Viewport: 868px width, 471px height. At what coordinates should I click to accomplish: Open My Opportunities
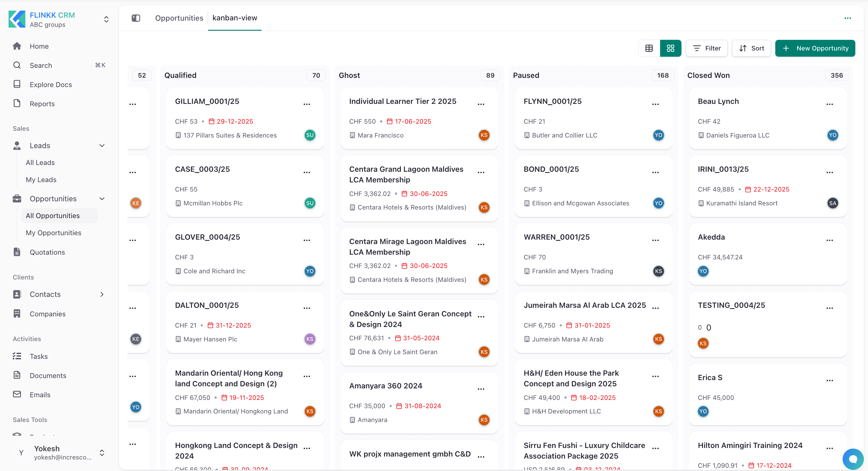53,233
